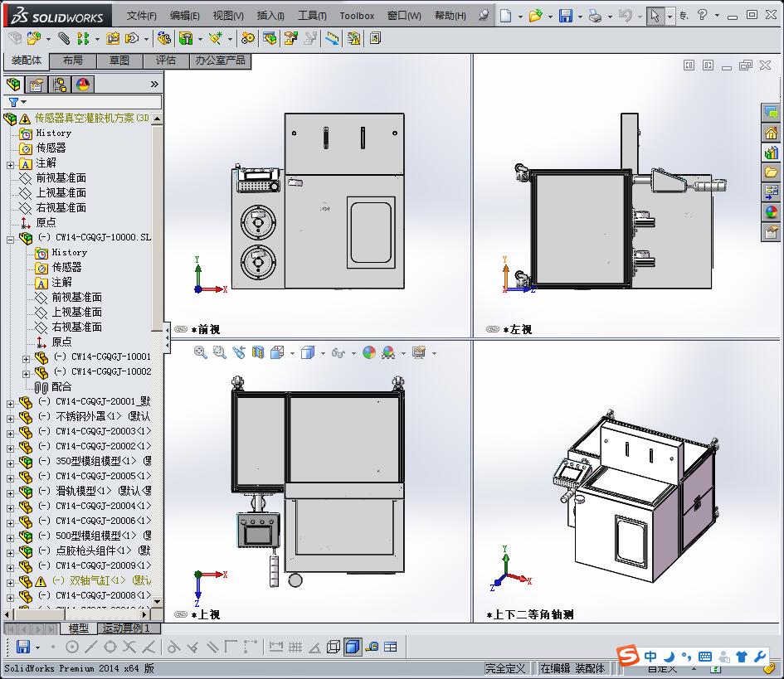Click the 办公室产品 tab

pos(221,61)
